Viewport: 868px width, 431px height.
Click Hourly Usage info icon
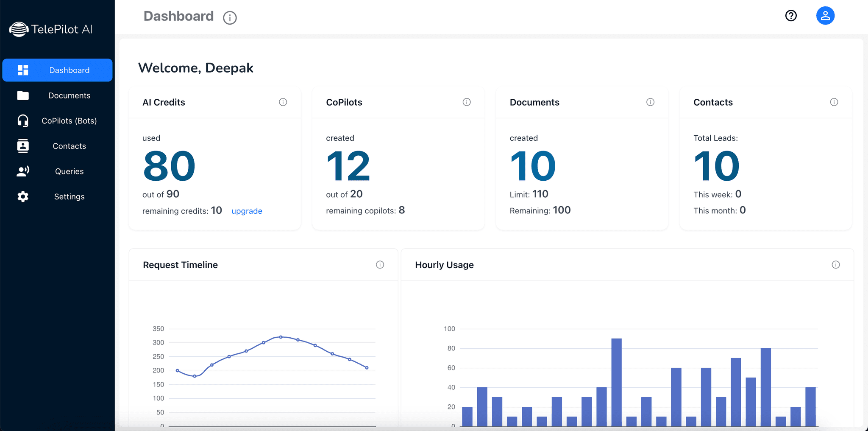836,265
